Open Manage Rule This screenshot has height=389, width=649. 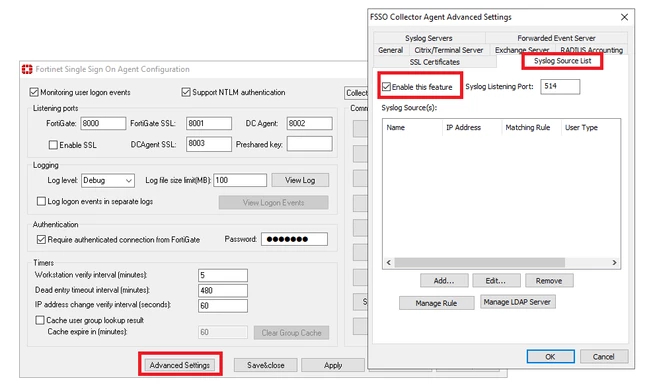point(436,303)
